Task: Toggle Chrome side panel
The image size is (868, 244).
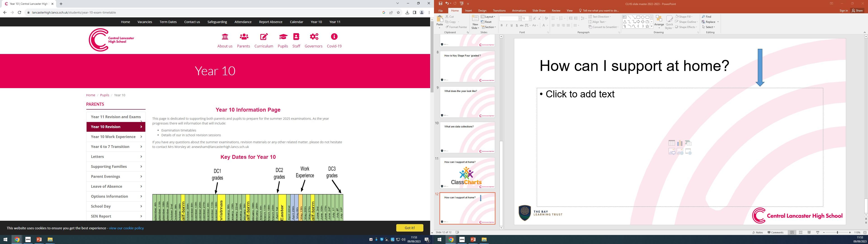Action: click(x=415, y=12)
